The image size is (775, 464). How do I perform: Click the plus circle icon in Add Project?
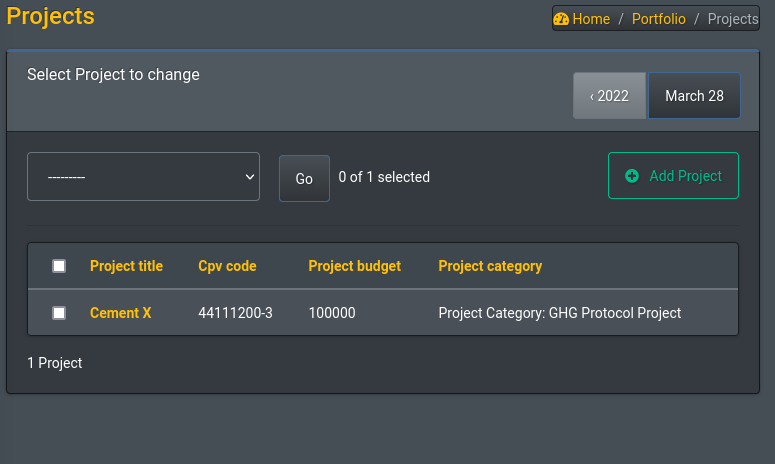632,176
